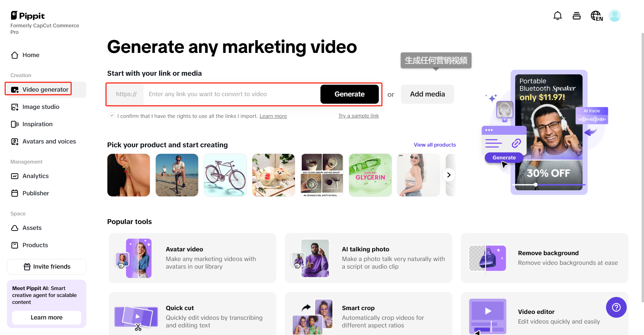Open your profile avatar menu
This screenshot has width=644, height=335.
pyautogui.click(x=614, y=16)
